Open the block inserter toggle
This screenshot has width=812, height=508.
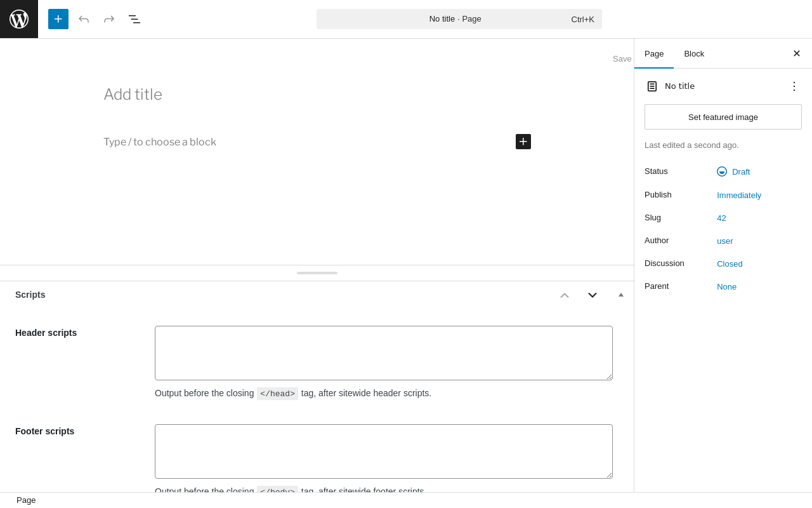point(58,19)
